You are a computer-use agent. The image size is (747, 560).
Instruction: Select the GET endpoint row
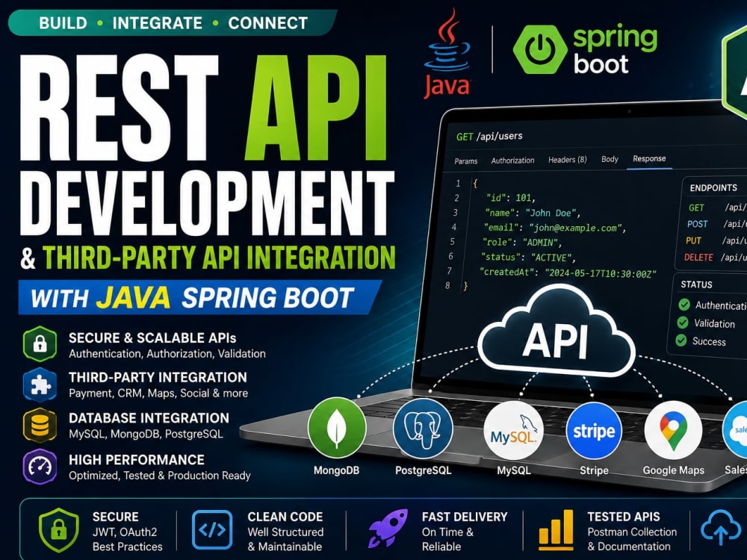click(x=717, y=208)
